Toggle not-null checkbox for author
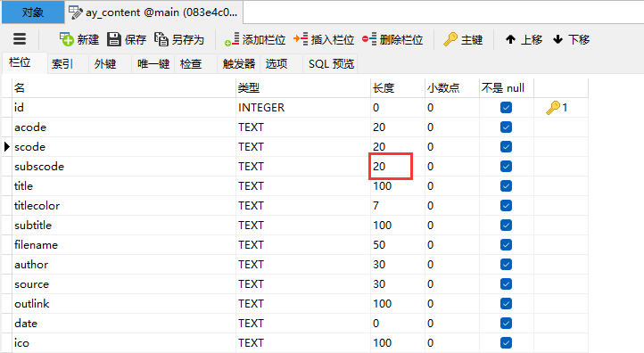 click(x=506, y=265)
